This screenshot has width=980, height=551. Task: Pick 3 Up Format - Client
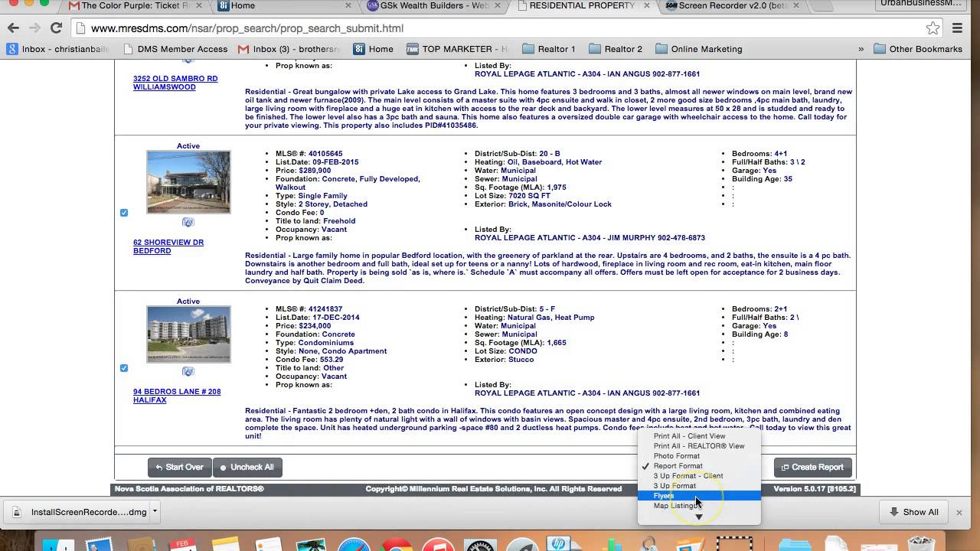699,476
